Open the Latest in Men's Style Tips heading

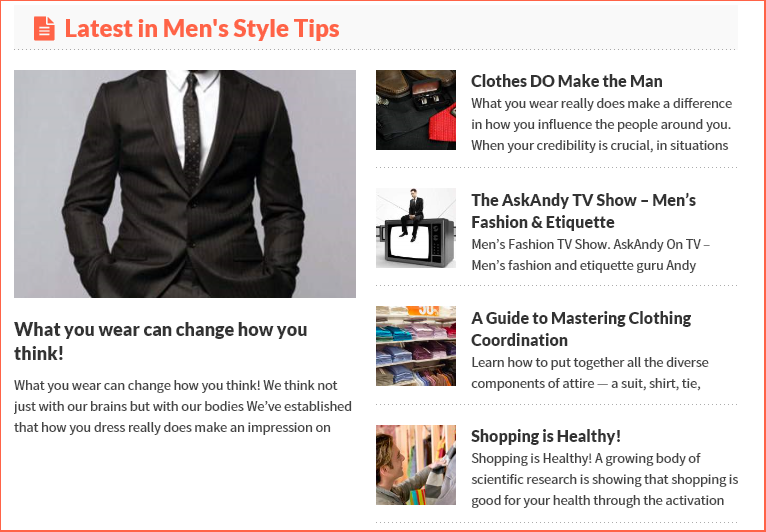coord(202,28)
